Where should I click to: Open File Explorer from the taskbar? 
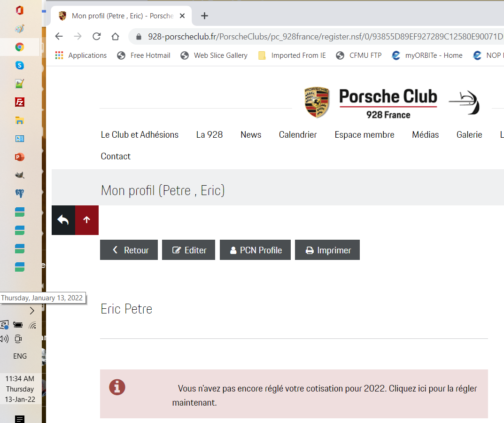pyautogui.click(x=20, y=121)
